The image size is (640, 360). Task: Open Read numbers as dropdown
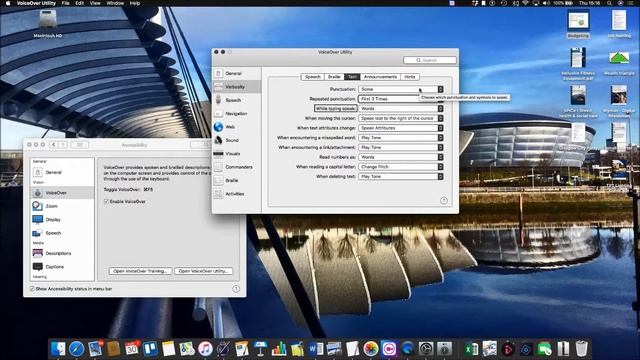(x=401, y=157)
